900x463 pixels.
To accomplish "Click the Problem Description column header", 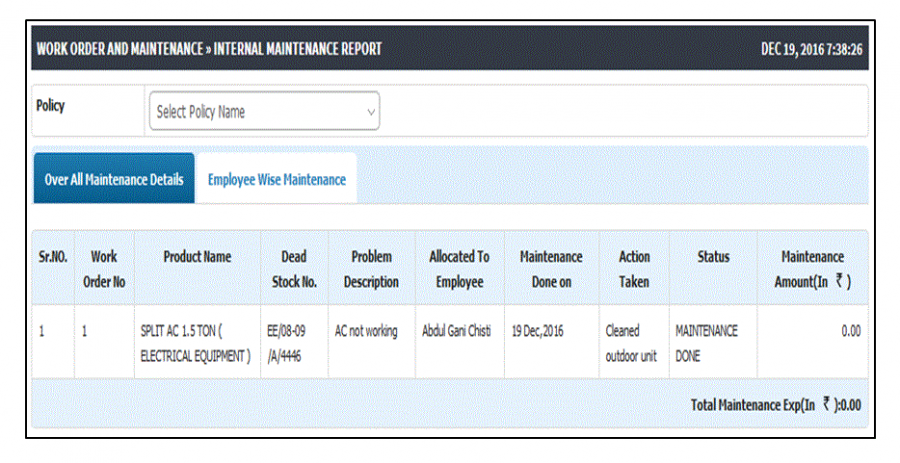I will 371,269.
